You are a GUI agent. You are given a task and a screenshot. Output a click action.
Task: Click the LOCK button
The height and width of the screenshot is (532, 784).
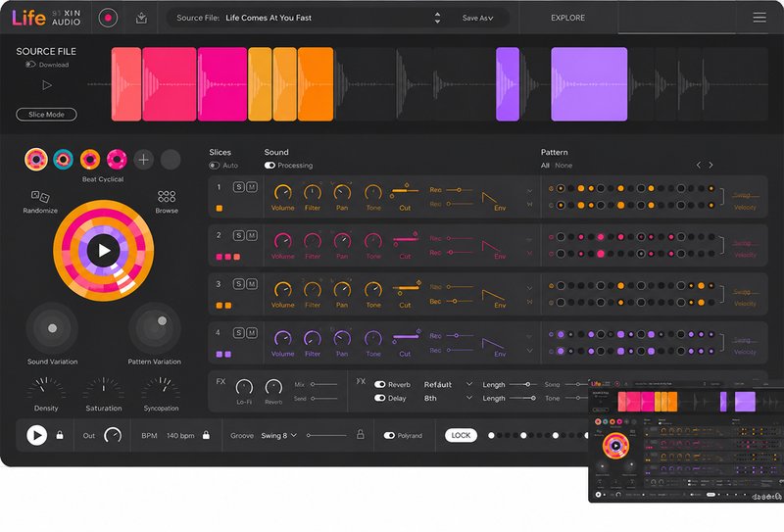[461, 436]
